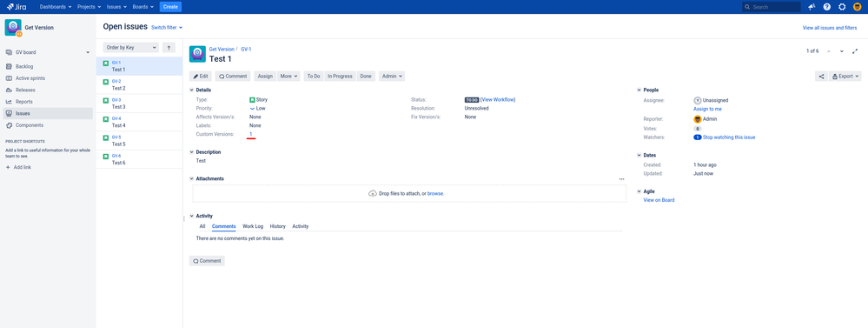The height and width of the screenshot is (328, 868).
Task: Click the bottom Comment button
Action: (x=207, y=261)
